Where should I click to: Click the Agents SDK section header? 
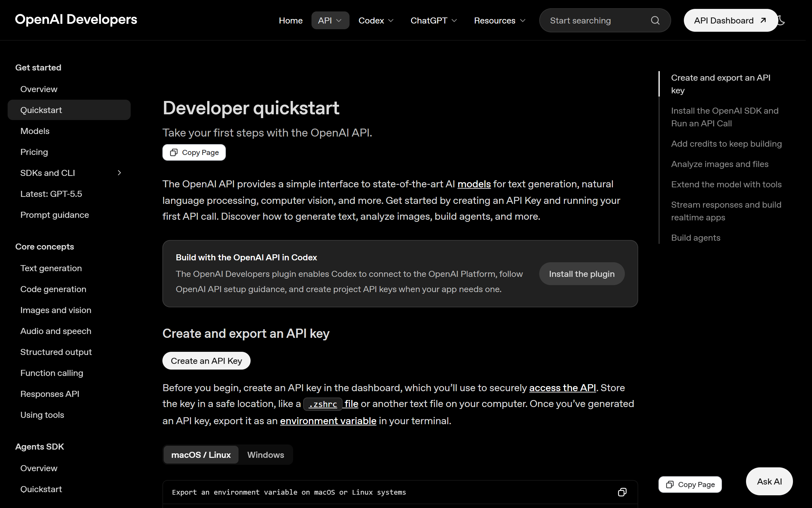[40, 446]
